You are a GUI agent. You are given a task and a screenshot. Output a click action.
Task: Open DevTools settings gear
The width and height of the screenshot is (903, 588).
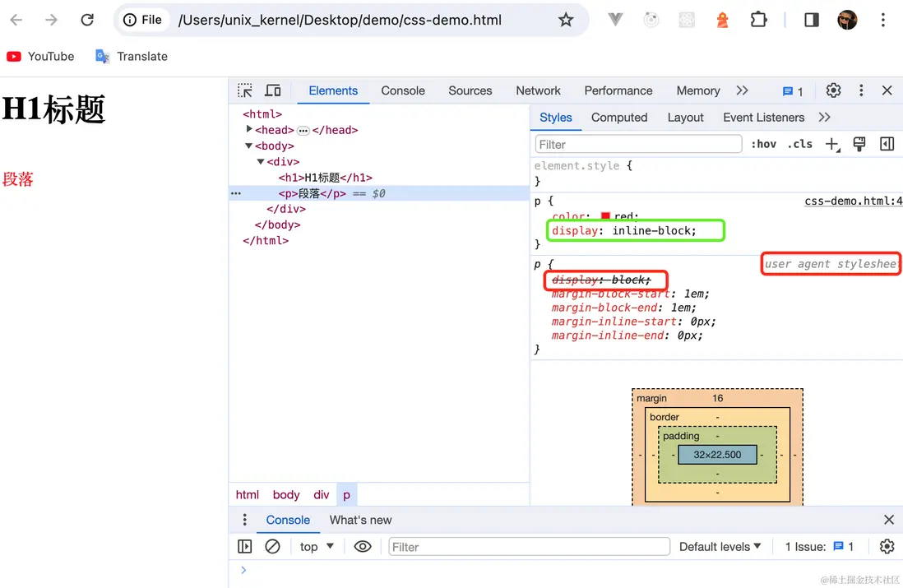[833, 90]
